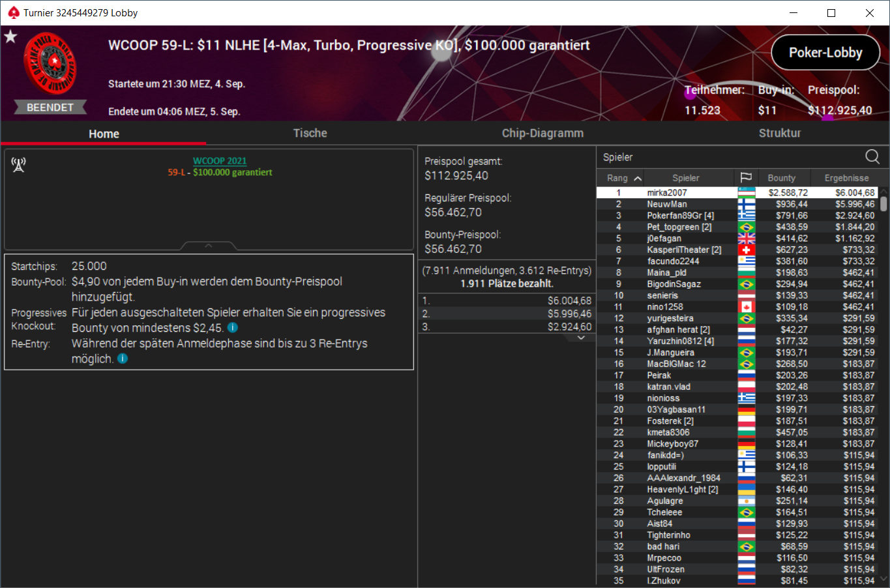
Task: Toggle the favorite star for this tournament
Action: (x=10, y=37)
